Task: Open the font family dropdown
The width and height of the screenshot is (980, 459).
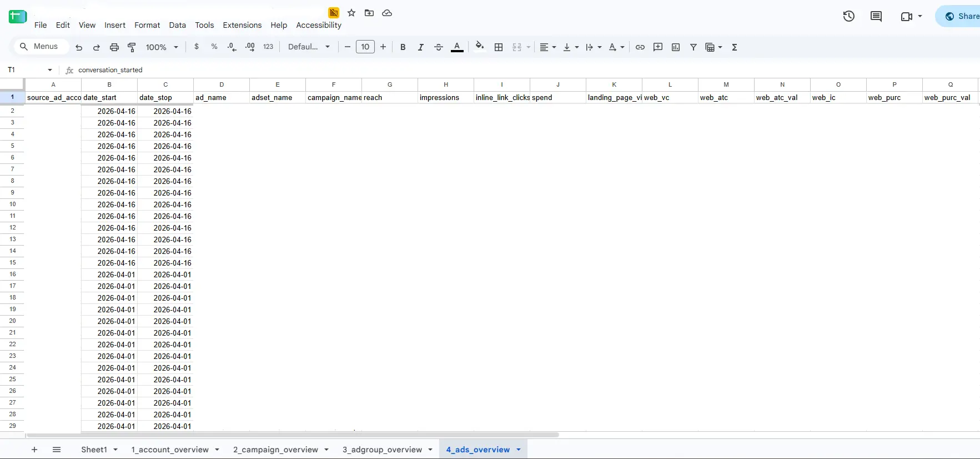Action: point(309,47)
